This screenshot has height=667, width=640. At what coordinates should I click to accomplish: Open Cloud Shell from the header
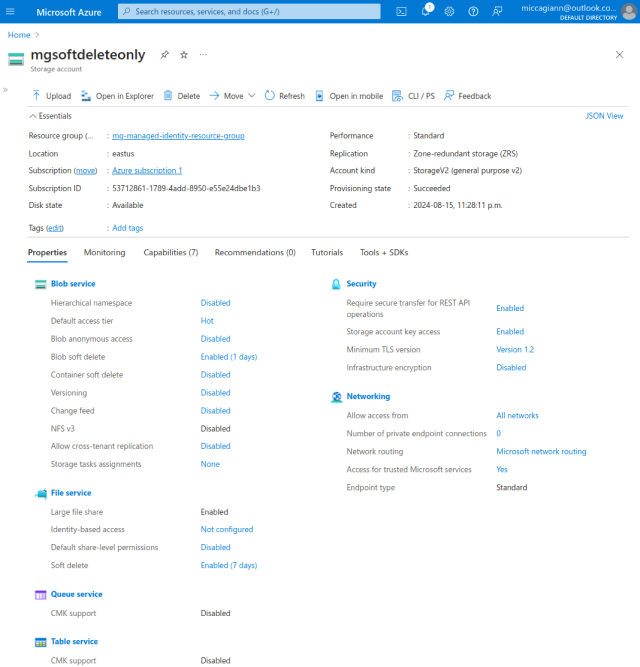pyautogui.click(x=401, y=11)
